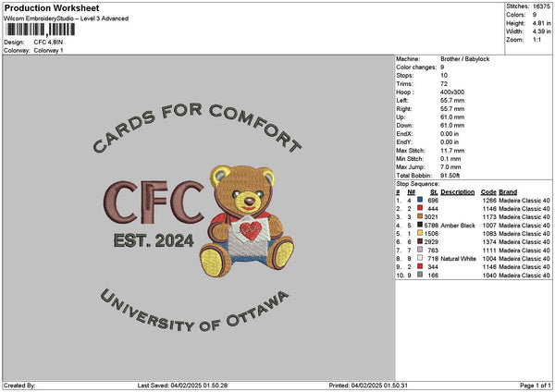
Task: Pick the dark maroon swatch beside 2929
Action: tap(420, 241)
